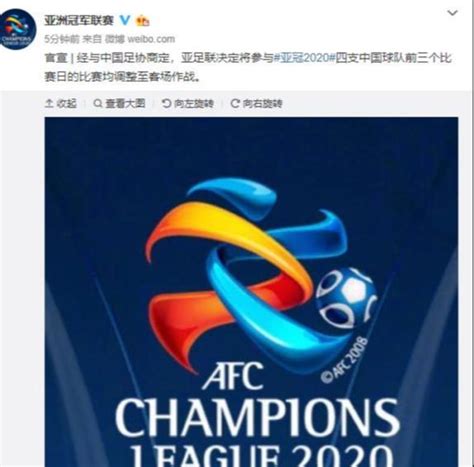Image resolution: width=474 pixels, height=467 pixels.
Task: Collapse the image using 收起 label
Action: point(66,104)
